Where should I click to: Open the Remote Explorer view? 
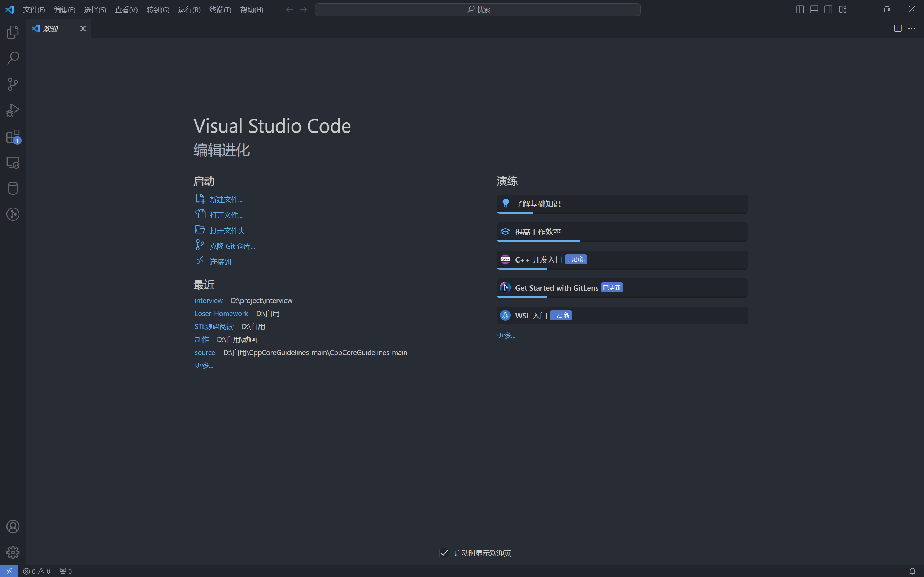click(x=13, y=162)
